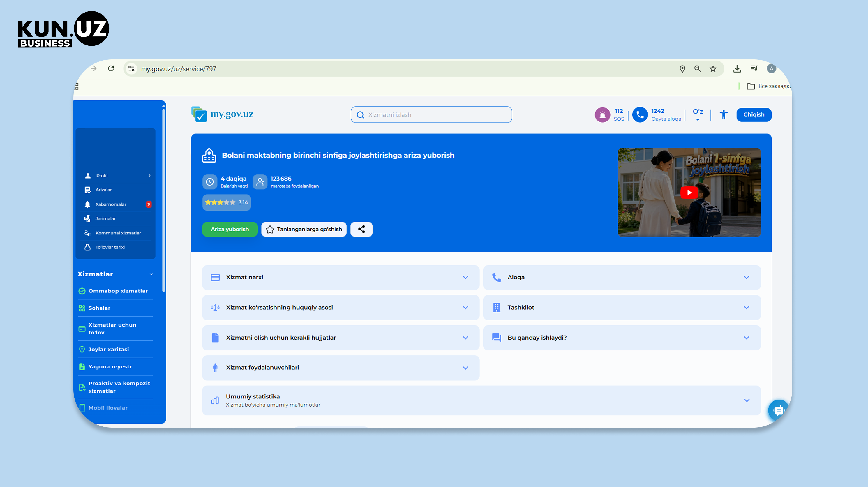Click the green Ariza yuborish button
Image resolution: width=868 pixels, height=487 pixels.
[x=230, y=229]
